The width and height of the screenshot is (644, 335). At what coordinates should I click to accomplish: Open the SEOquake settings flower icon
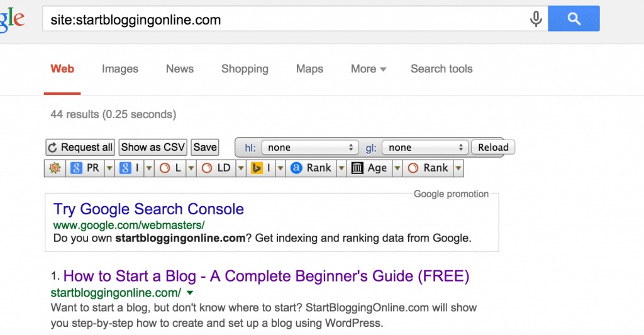click(55, 168)
